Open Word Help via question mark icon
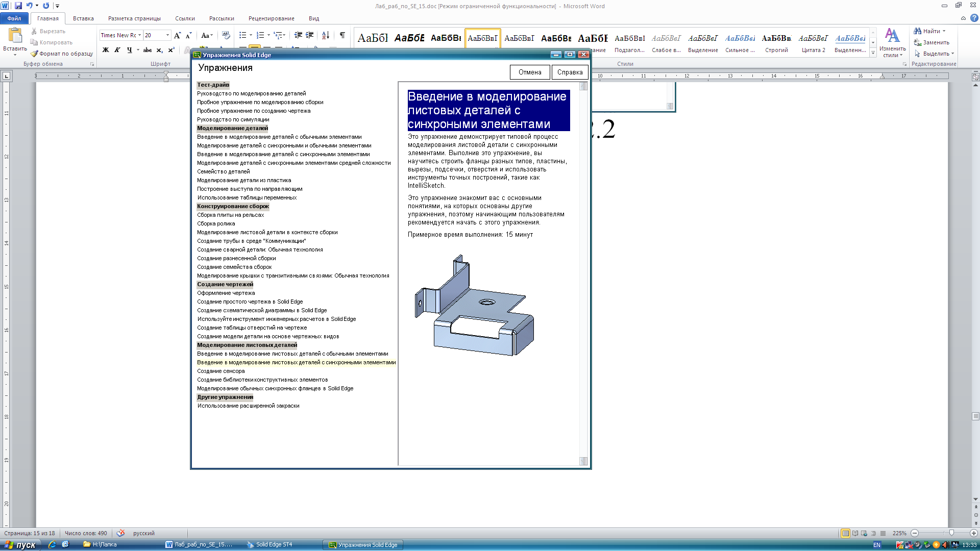Screen dimensions: 980x551 coord(974,18)
